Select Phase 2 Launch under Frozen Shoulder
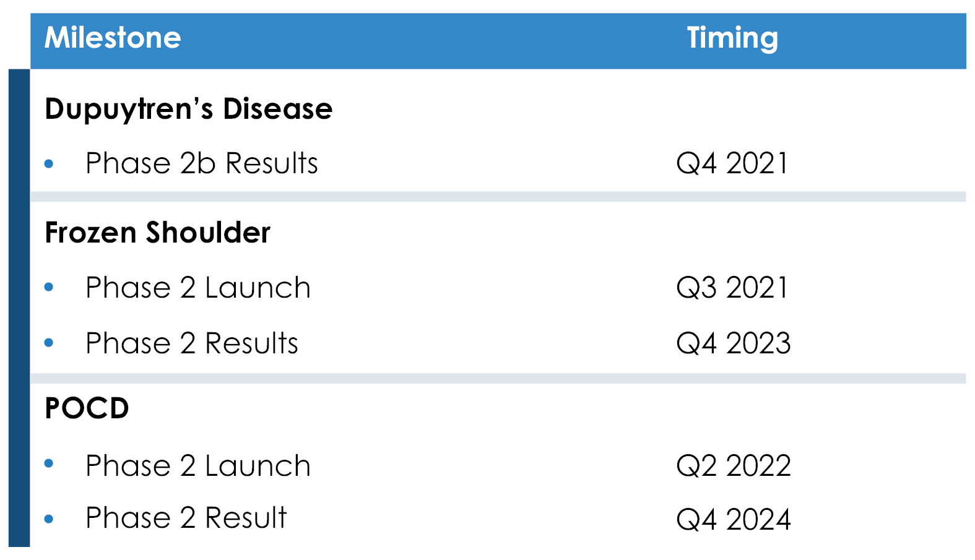Image resolution: width=975 pixels, height=560 pixels. (198, 288)
